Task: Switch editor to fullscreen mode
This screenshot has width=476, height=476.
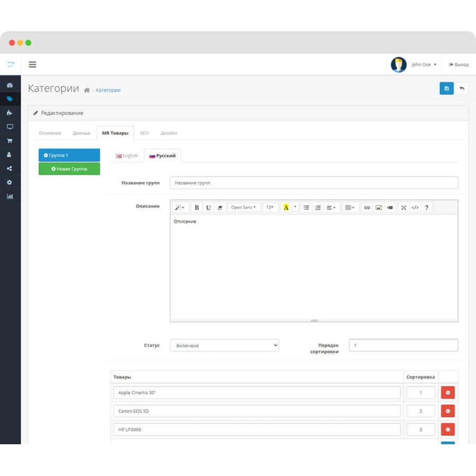Action: (404, 208)
